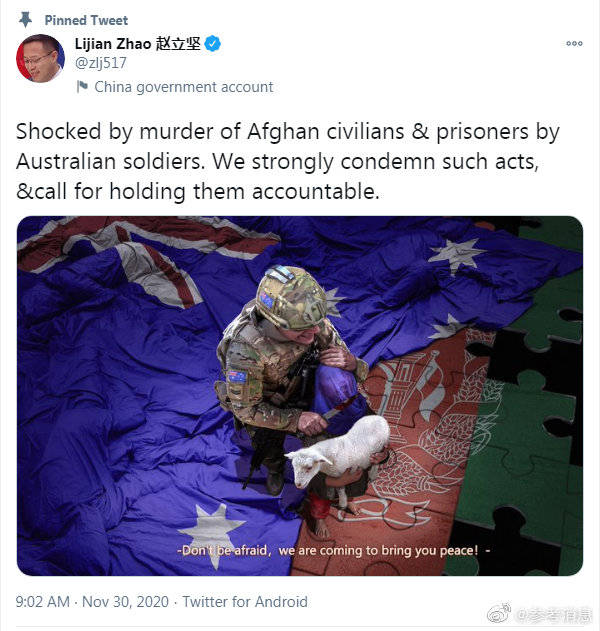Click the Chinese name 赵立坚
The height and width of the screenshot is (631, 600).
178,43
